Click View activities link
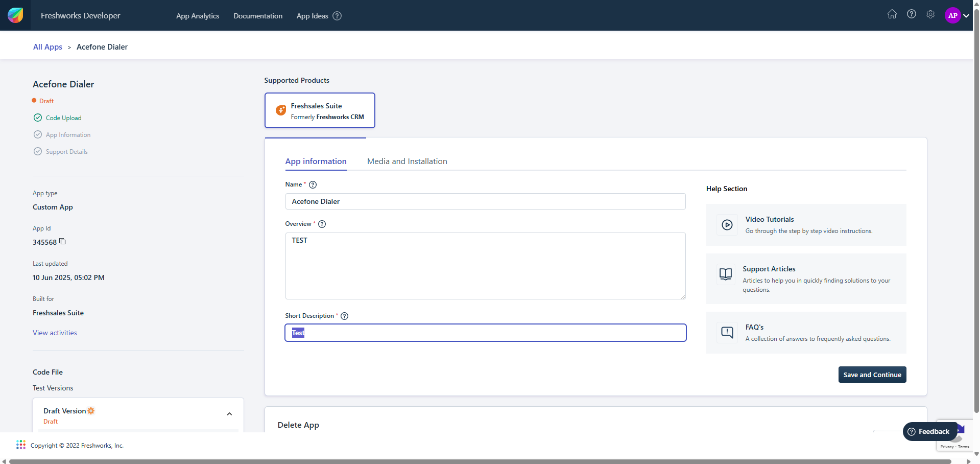 click(55, 333)
